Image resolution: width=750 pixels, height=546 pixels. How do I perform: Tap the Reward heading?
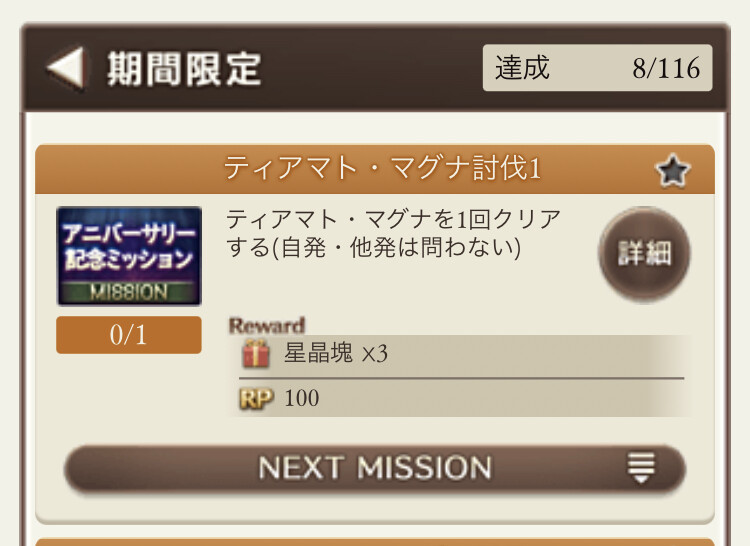266,325
